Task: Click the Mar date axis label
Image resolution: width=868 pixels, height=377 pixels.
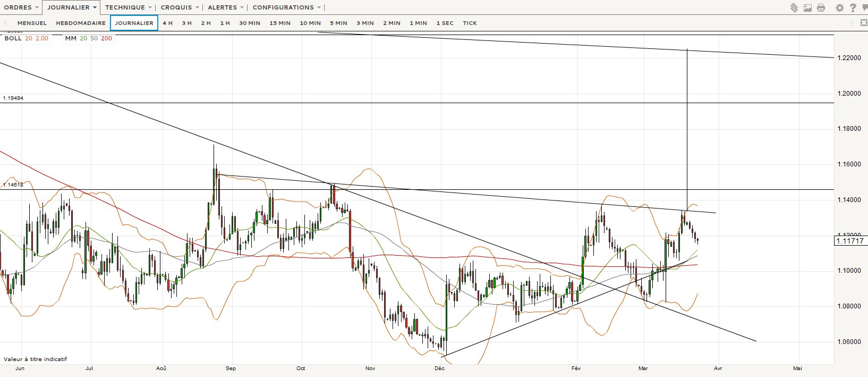Action: point(643,368)
